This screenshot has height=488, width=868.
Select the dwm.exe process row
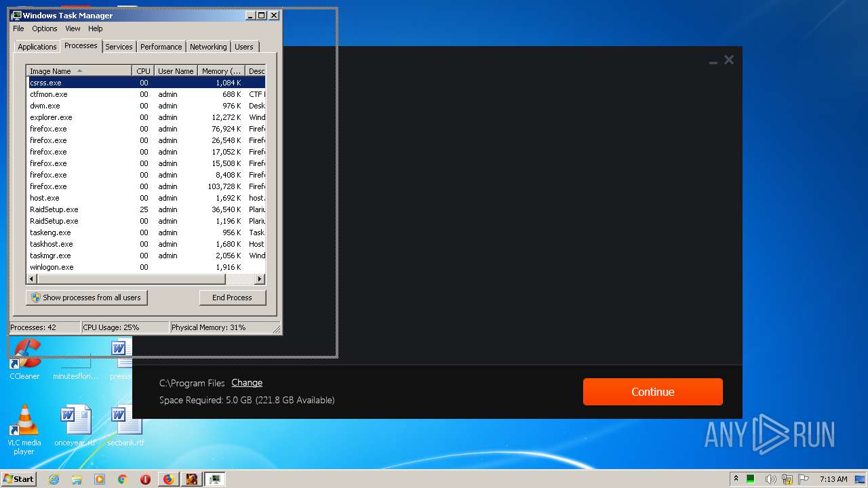[x=146, y=106]
